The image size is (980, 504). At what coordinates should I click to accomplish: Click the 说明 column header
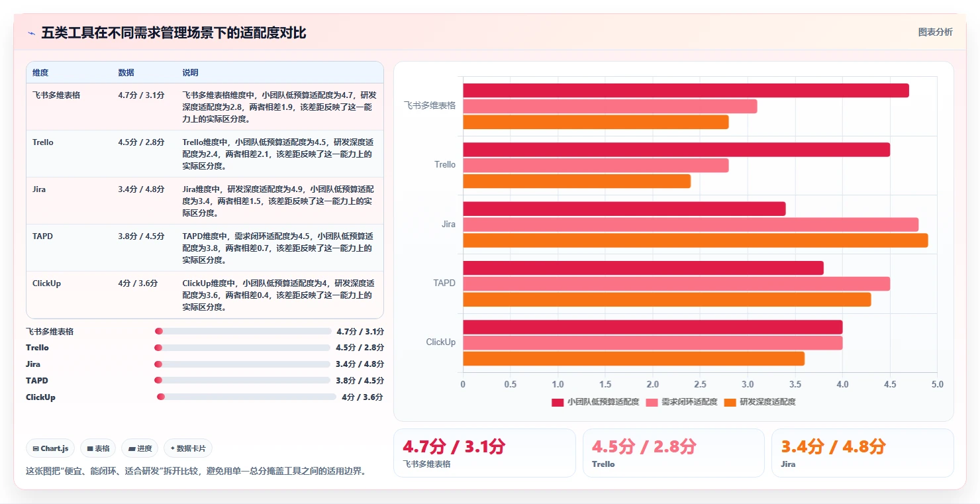190,73
